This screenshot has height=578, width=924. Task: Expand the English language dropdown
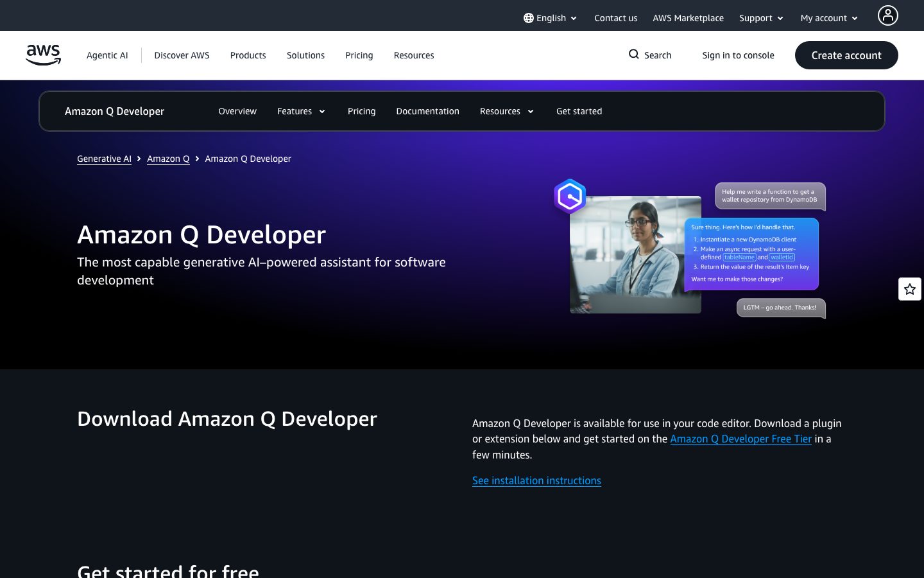click(x=551, y=18)
